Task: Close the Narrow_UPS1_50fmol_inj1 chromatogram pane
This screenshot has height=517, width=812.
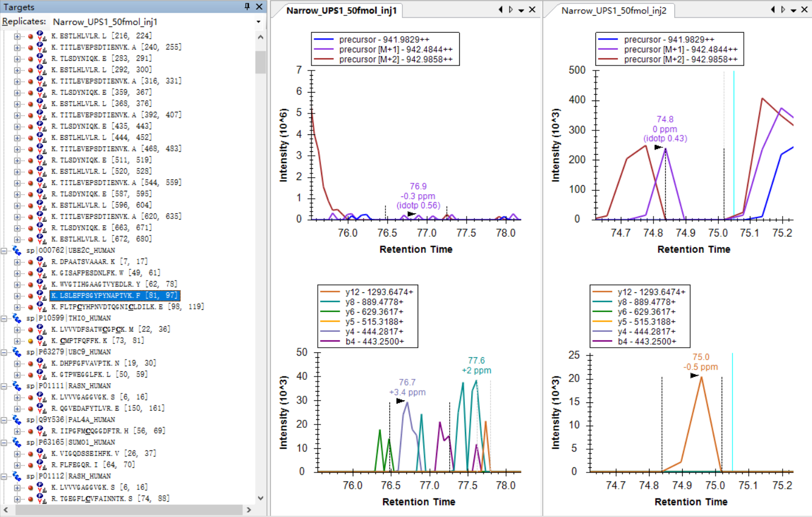Action: (x=532, y=10)
